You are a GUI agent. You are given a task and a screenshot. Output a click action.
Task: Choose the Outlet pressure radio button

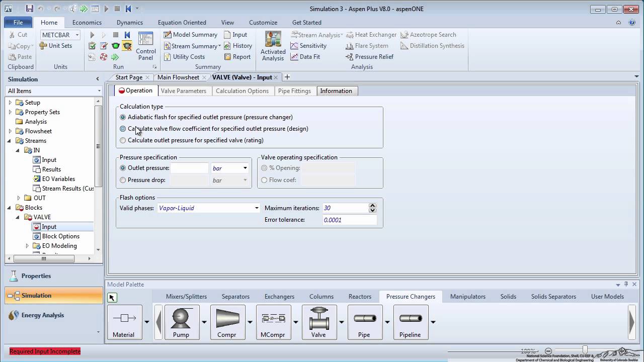123,168
